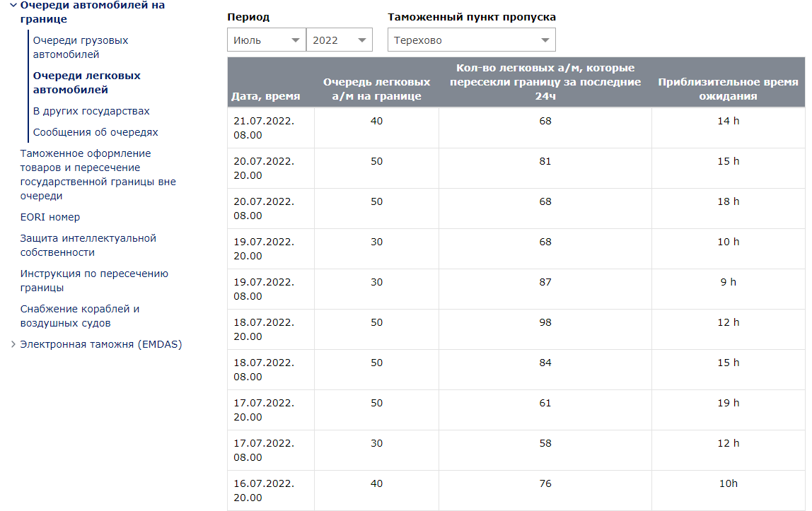Viewport: 812px width, 511px height.
Task: Go to В других государствах
Action: click(x=91, y=111)
